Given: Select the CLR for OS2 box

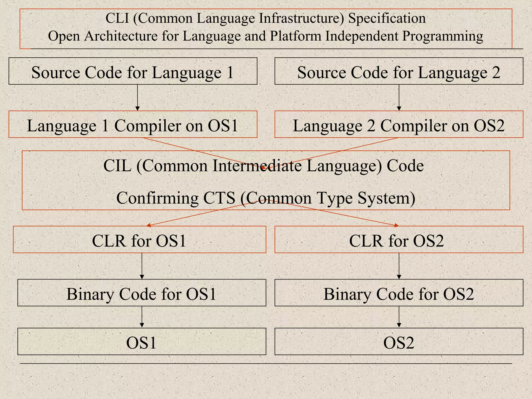Looking at the screenshot, I should 398,240.
